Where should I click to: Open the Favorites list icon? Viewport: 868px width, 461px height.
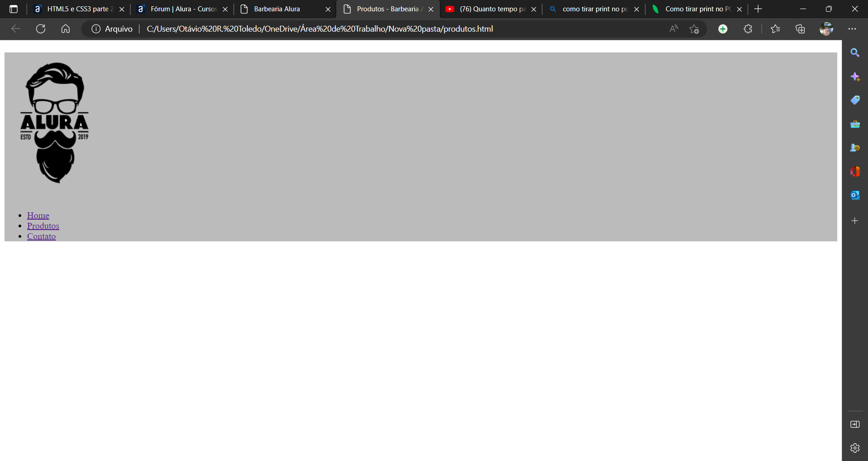(x=775, y=29)
